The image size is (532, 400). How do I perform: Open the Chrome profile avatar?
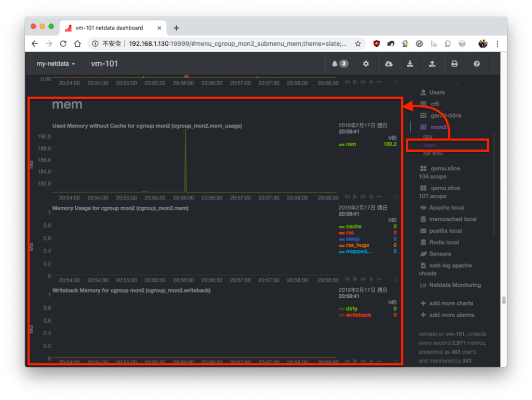tap(483, 44)
